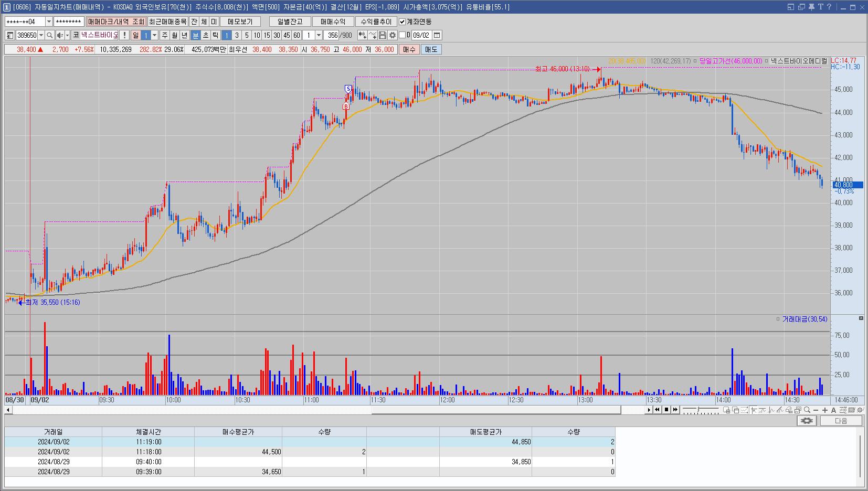This screenshot has width=868, height=491.
Task: Click the red 매수 buy button
Action: coord(409,49)
